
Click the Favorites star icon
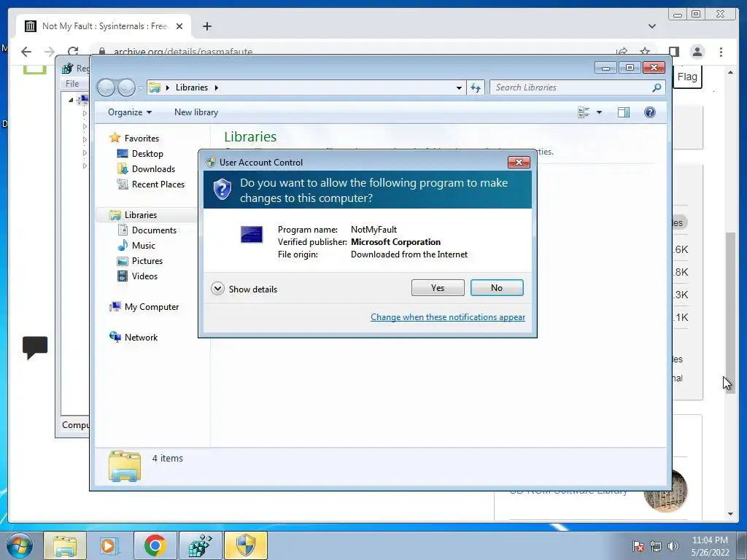coord(115,138)
